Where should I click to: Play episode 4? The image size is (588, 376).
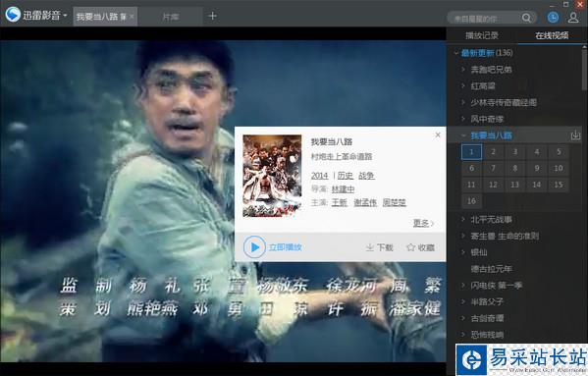[x=537, y=152]
